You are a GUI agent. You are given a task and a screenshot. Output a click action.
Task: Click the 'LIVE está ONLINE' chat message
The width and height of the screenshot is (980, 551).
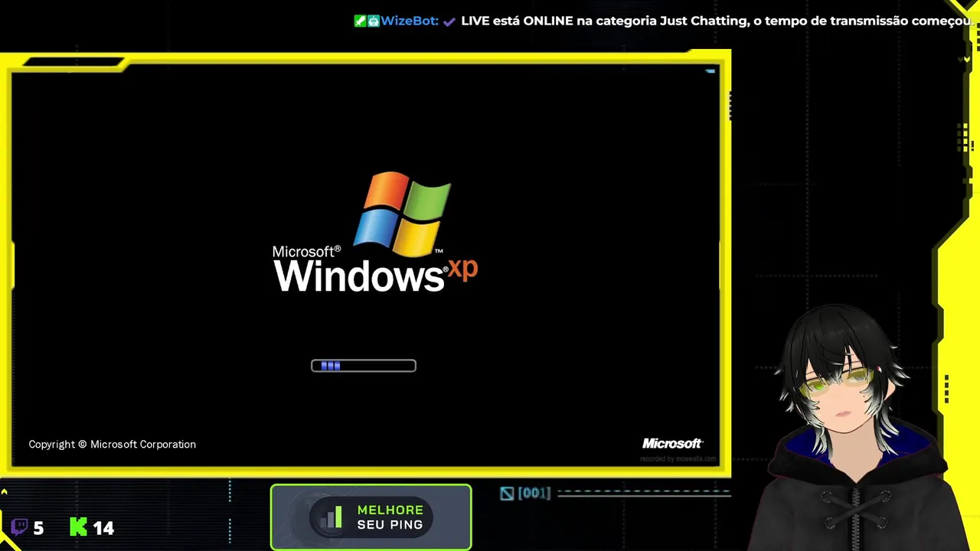click(717, 21)
